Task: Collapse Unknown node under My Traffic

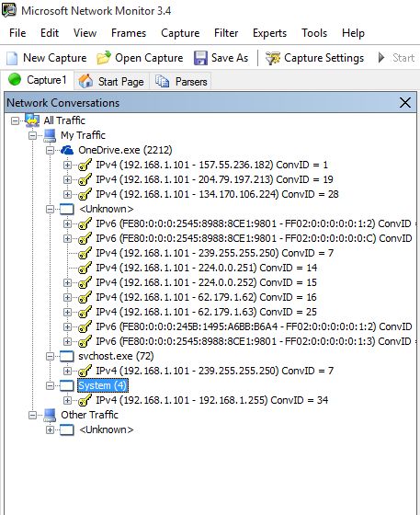Action: pos(50,210)
